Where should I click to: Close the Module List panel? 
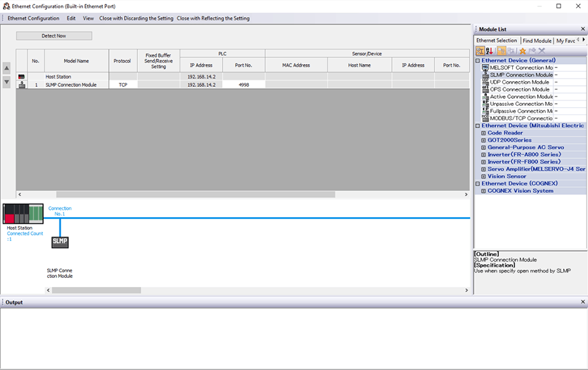click(583, 29)
